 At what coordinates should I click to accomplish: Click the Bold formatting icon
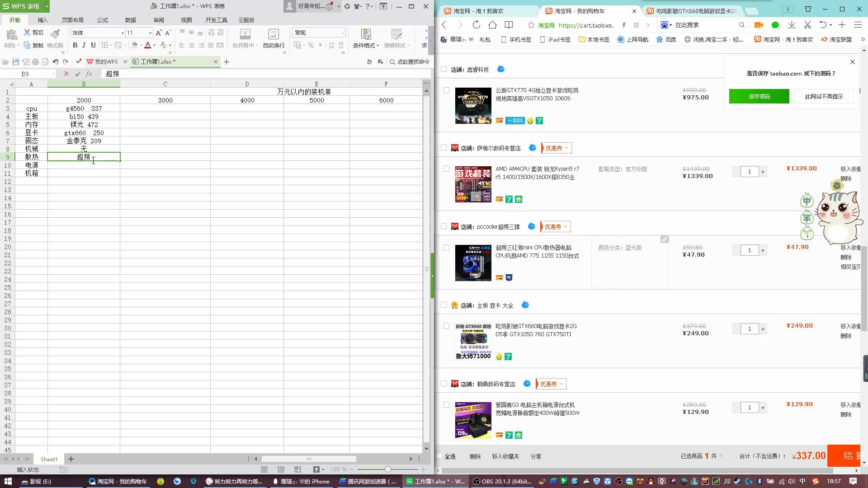75,45
